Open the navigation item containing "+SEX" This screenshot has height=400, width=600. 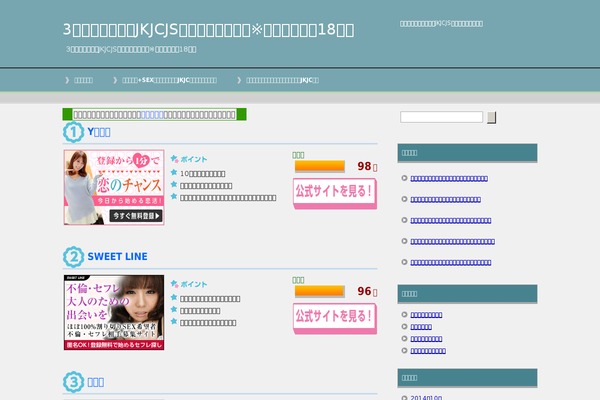click(x=169, y=80)
